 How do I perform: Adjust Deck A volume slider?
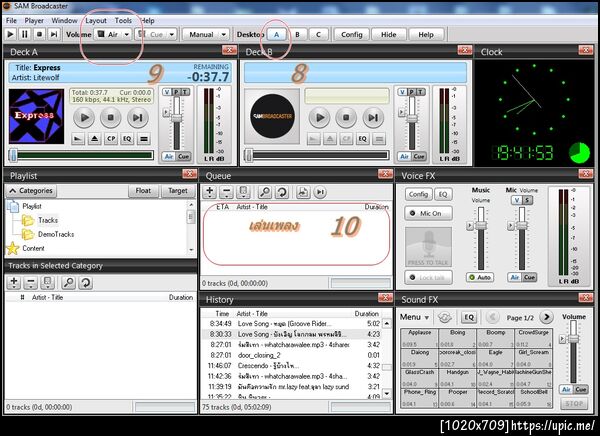coord(177,118)
